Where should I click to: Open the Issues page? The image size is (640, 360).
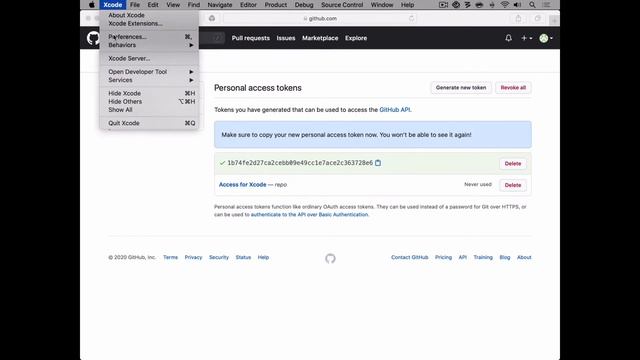click(x=286, y=38)
